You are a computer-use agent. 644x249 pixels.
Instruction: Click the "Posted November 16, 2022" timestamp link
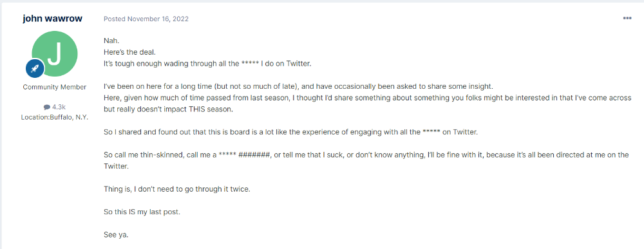click(146, 19)
